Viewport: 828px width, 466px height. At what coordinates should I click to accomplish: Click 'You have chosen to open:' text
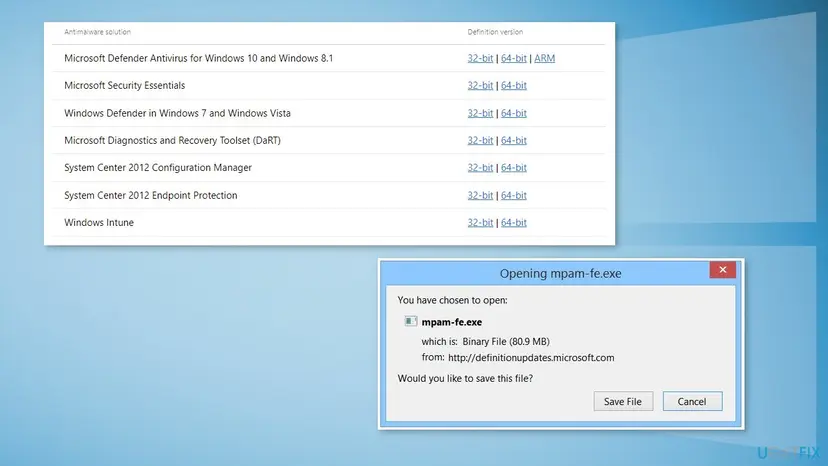pos(453,300)
